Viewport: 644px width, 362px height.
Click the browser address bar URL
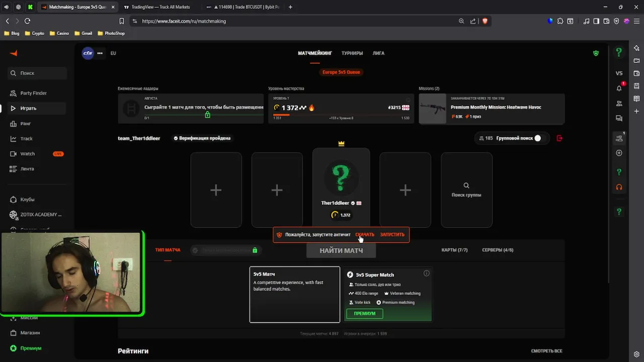(184, 21)
